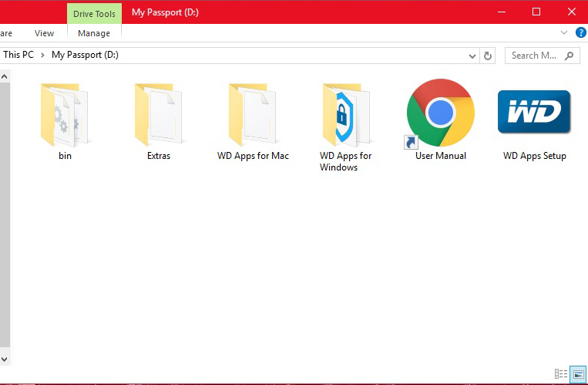Image resolution: width=588 pixels, height=385 pixels.
Task: Expand the address bar history dropdown
Action: [x=472, y=56]
